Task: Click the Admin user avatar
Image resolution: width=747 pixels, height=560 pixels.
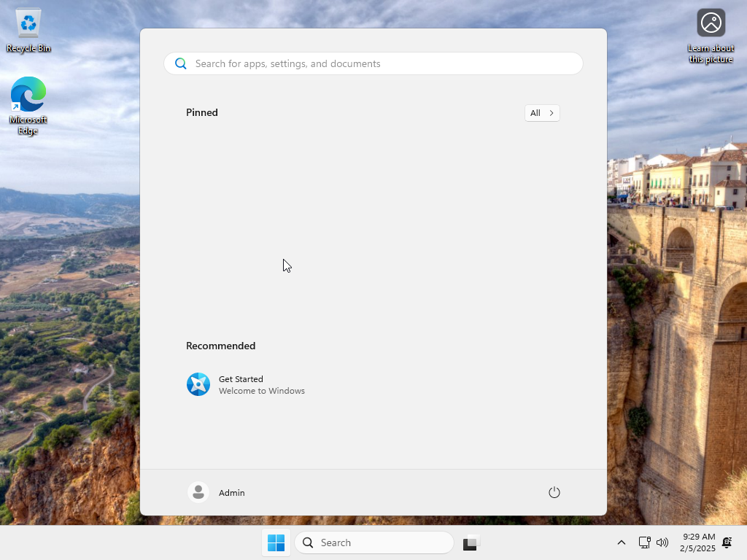Action: [198, 492]
